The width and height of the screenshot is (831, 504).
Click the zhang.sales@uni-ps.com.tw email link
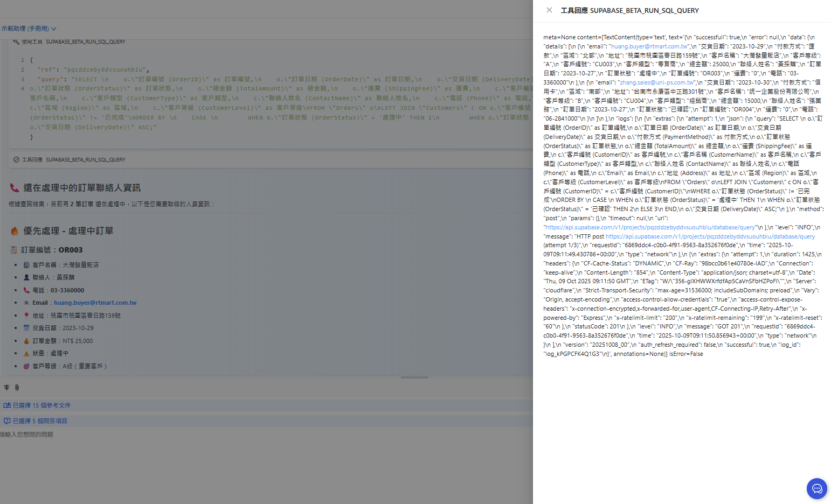coord(656,82)
